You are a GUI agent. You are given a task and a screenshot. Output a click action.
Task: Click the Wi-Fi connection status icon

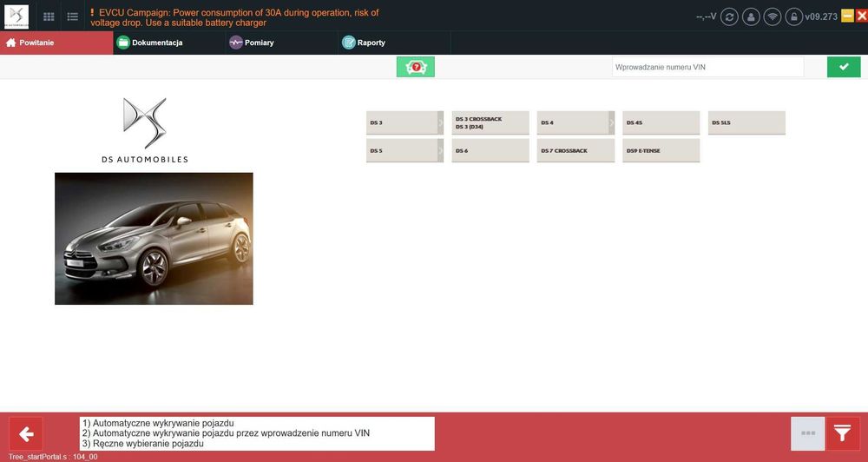[773, 16]
